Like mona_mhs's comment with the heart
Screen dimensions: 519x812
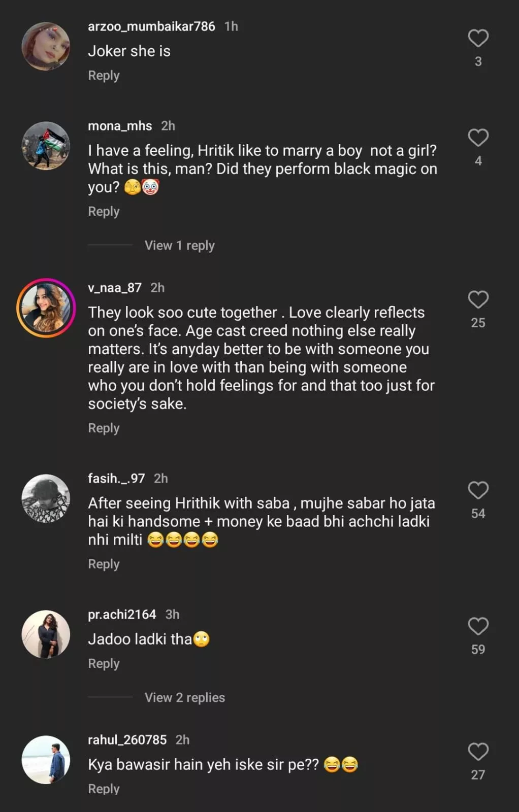tap(478, 138)
